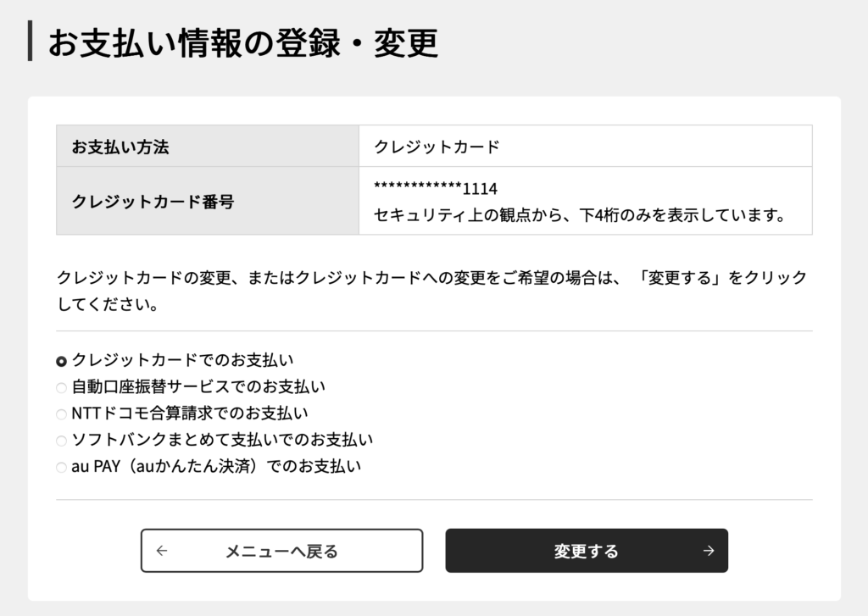Click the NTTドコモ合算請求でのお支払い label text
The width and height of the screenshot is (868, 616).
coord(190,413)
